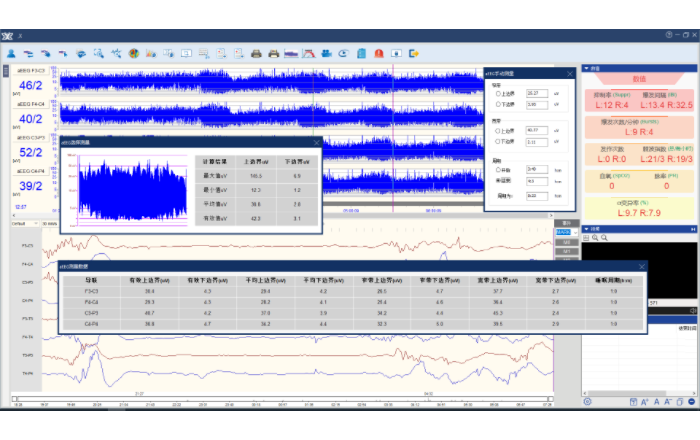Click the horizontal scrollbar in the bottom-right event list

[x=639, y=394]
